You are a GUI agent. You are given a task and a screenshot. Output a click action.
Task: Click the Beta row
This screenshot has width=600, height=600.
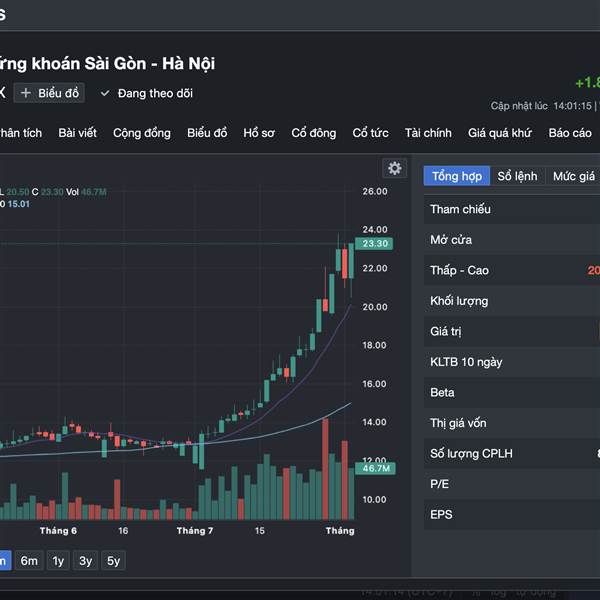[x=512, y=392]
